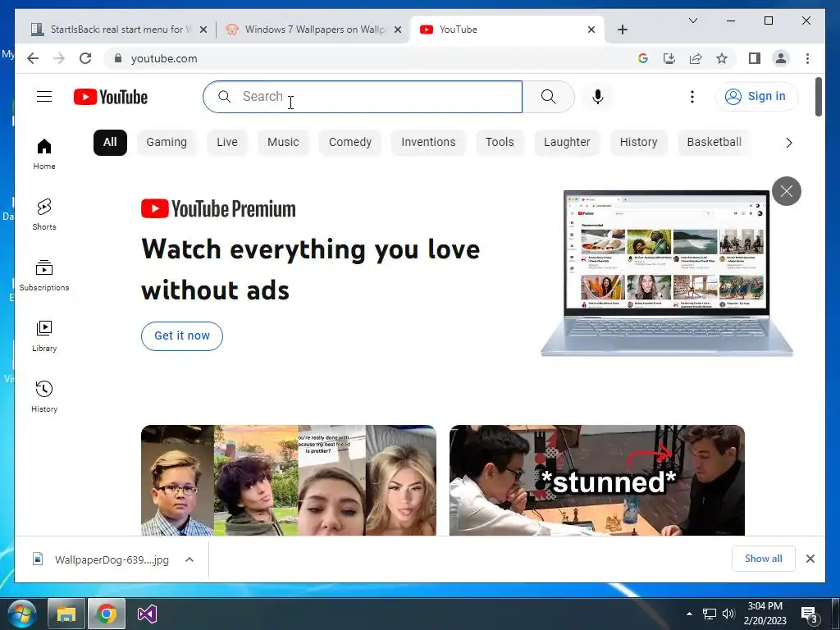Select the Inventions category chip
Screen dimensions: 840x630
click(428, 143)
